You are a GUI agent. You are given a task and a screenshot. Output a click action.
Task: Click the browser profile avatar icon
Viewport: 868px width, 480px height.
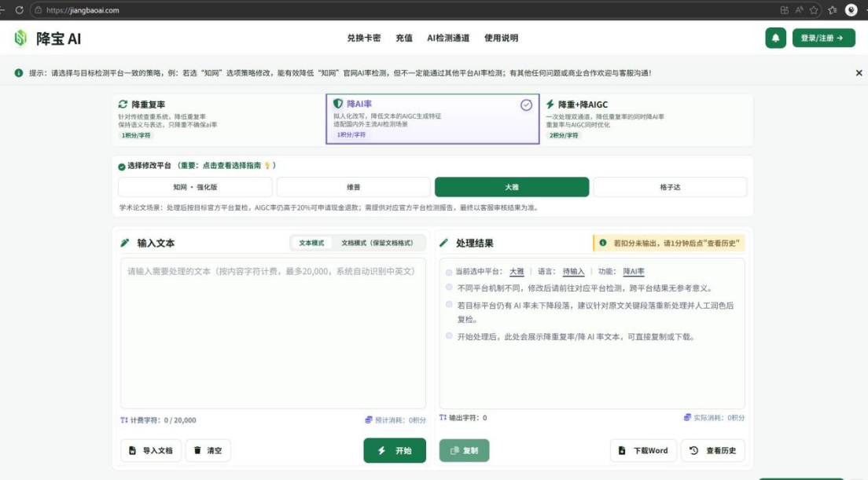(x=851, y=10)
